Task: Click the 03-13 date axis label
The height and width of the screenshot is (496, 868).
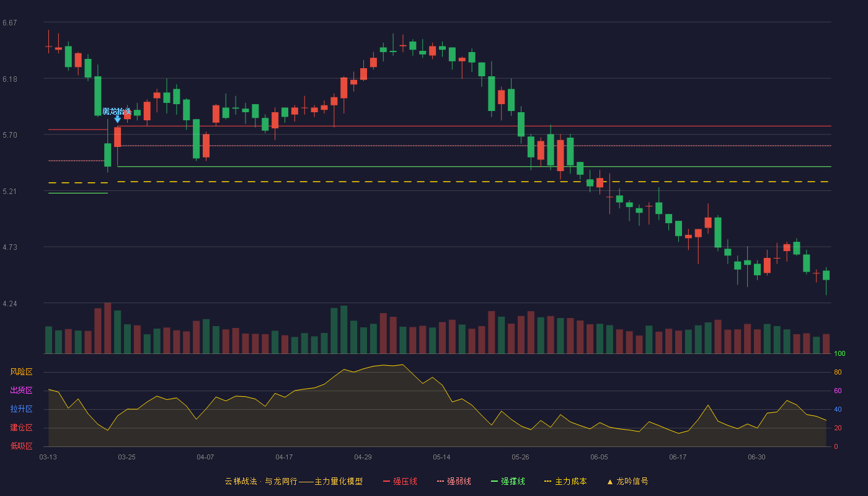Action: pyautogui.click(x=48, y=457)
